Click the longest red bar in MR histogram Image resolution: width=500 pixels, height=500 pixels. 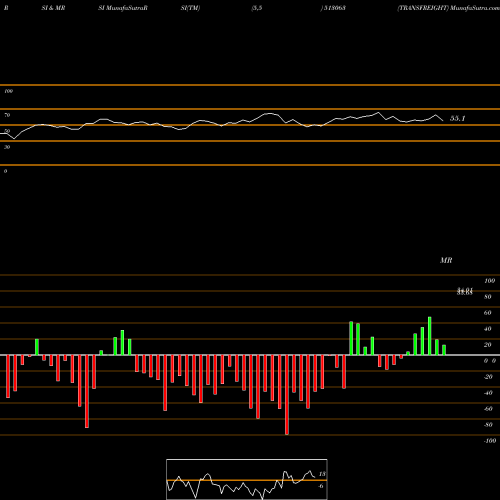(x=287, y=395)
